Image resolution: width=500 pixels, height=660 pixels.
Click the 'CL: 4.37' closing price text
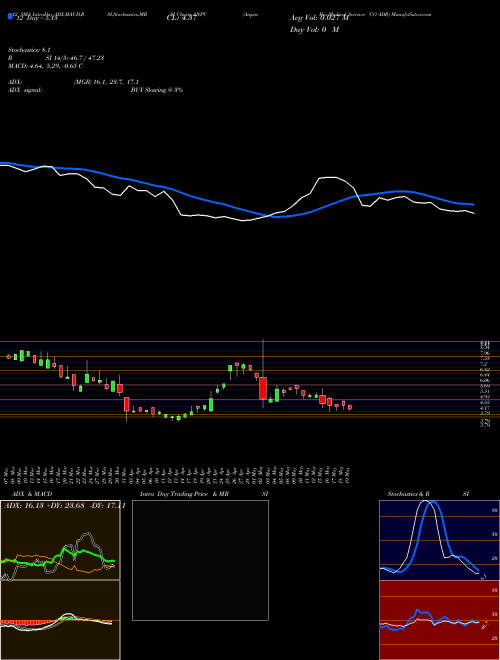(x=181, y=18)
